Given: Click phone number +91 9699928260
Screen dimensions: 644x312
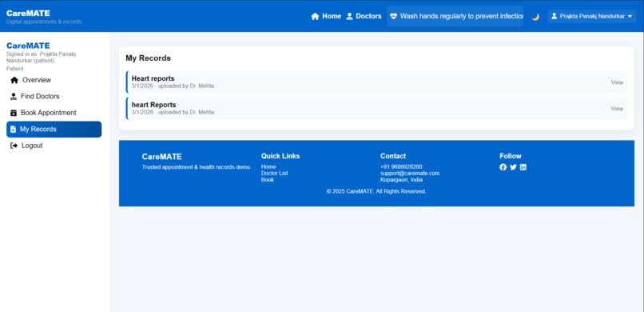Looking at the screenshot, I should point(401,167).
